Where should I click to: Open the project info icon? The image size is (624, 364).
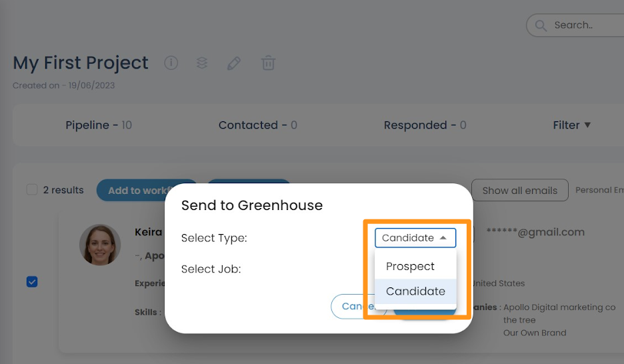tap(171, 63)
